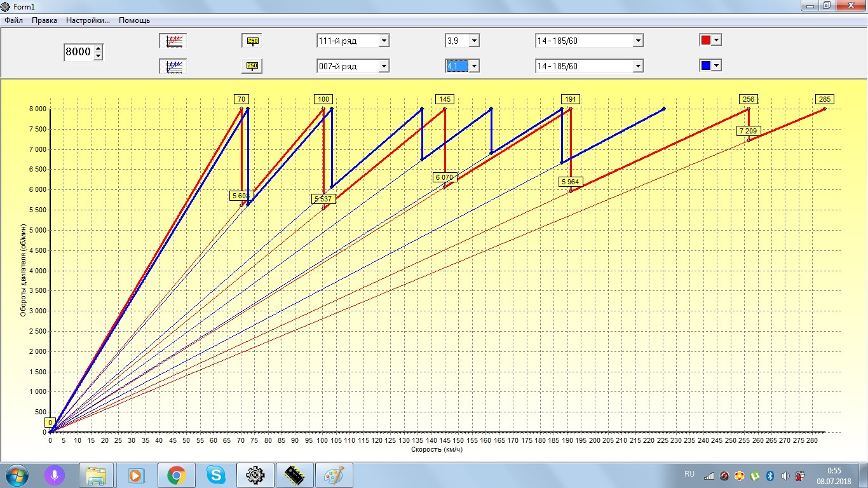Switch to the gear icon app in the taskbar
Viewport: 868px width, 488px height.
tap(255, 475)
